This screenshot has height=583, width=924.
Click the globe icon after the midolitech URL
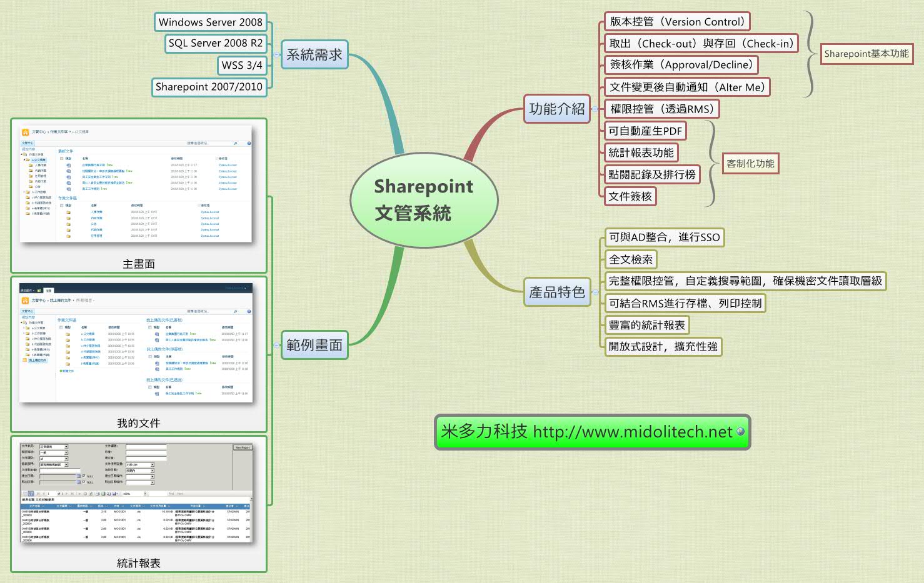coord(741,432)
